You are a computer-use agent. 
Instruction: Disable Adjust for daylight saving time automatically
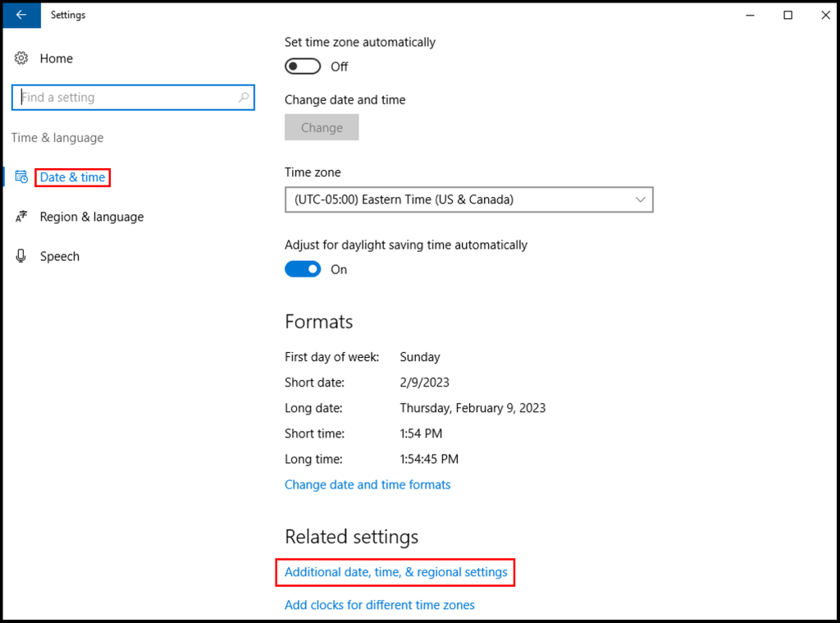[x=303, y=269]
